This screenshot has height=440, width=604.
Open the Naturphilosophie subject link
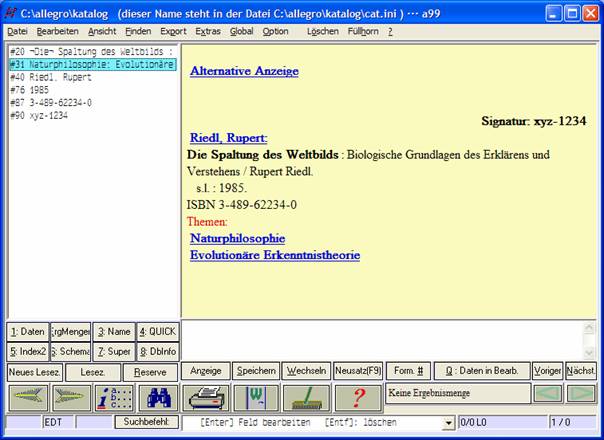tap(237, 239)
